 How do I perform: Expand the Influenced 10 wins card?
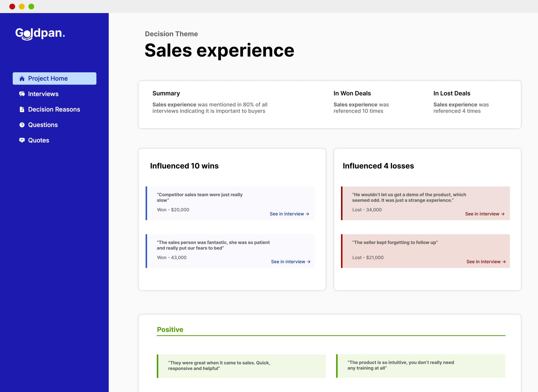(x=184, y=166)
